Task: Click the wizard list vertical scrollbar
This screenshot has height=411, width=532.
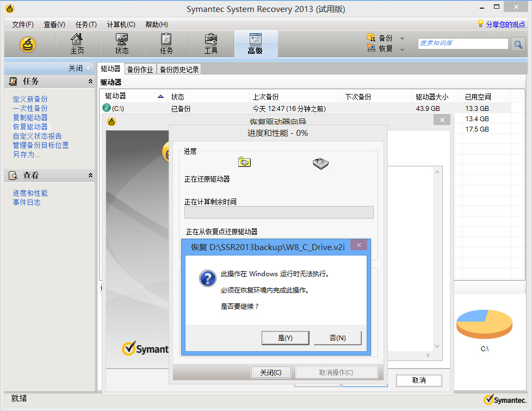Action: pos(437,259)
